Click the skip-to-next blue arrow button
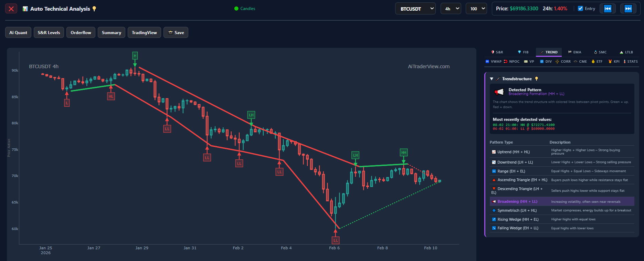Viewport: 644px width, 261px height. pos(628,9)
